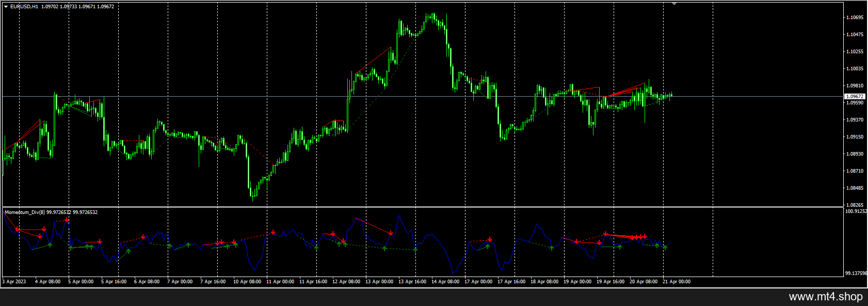The image size is (868, 306).
Task: Click the indicator scale value 99.137598
Action: pyautogui.click(x=856, y=273)
